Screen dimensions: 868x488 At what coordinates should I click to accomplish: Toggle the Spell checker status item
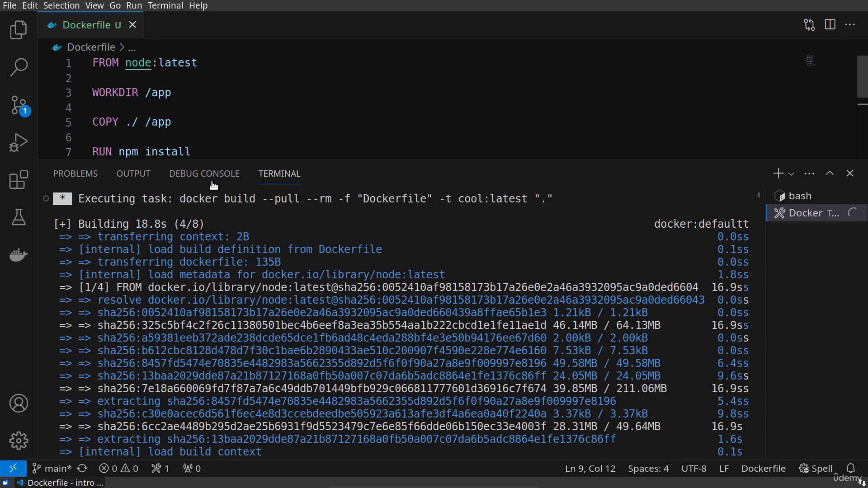(816, 468)
